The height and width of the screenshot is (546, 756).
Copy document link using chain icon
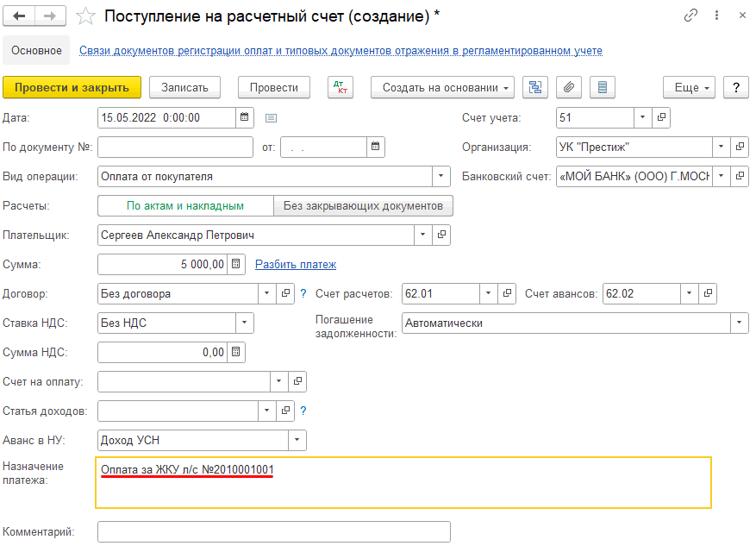(690, 16)
